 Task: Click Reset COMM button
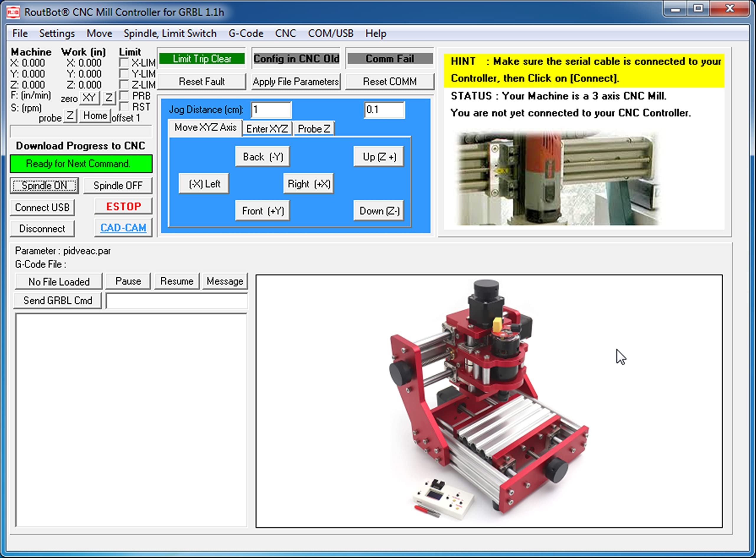click(390, 81)
